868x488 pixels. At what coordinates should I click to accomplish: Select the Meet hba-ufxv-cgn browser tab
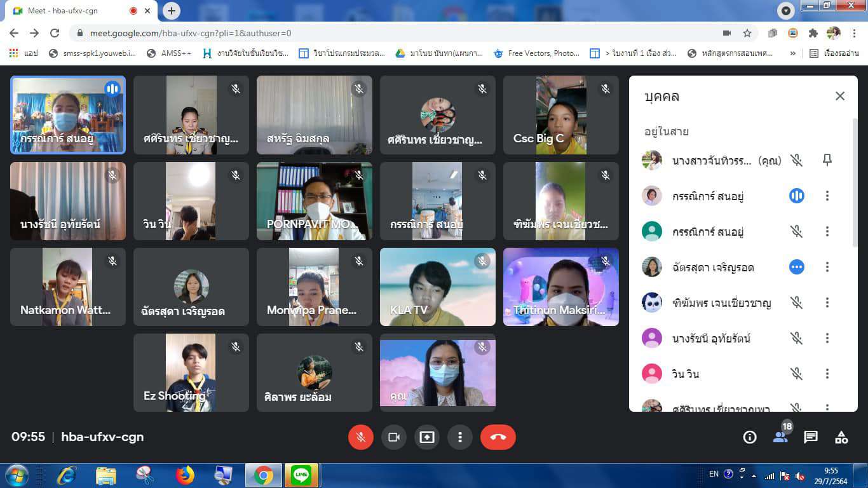tap(75, 11)
